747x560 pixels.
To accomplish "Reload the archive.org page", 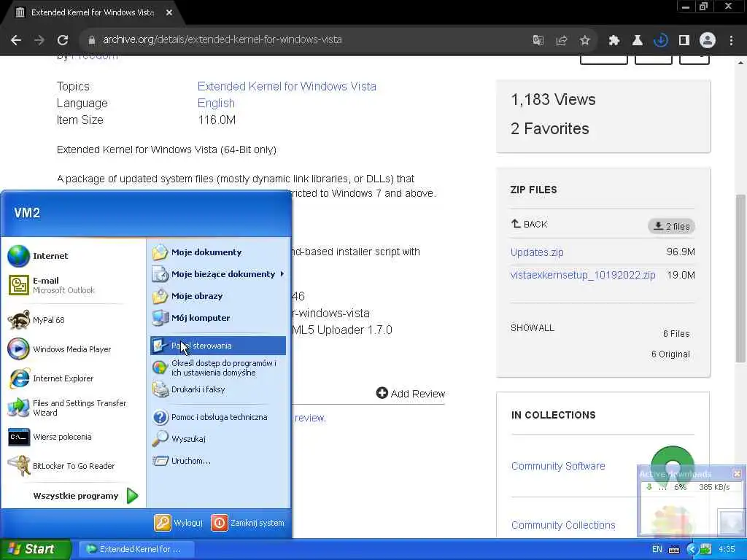I will [x=63, y=40].
